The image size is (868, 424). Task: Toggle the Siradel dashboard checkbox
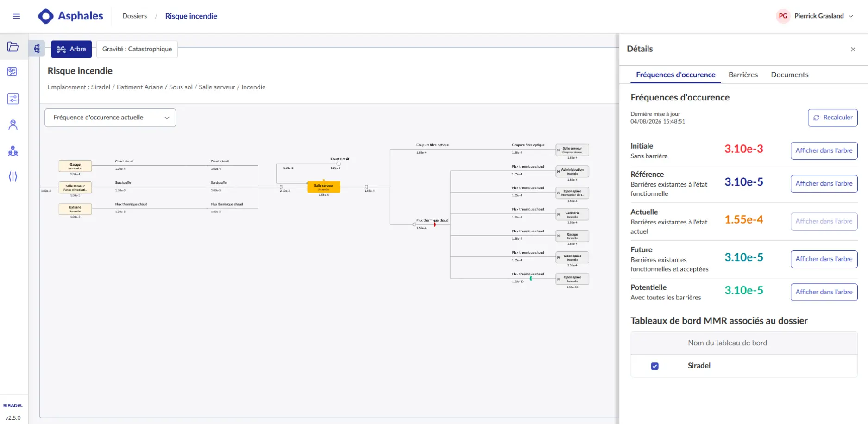[x=654, y=366]
